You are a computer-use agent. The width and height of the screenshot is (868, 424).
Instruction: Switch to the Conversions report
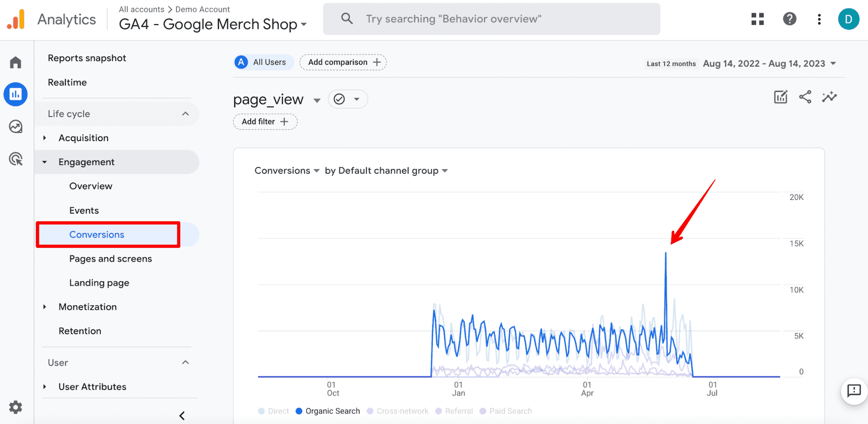97,234
